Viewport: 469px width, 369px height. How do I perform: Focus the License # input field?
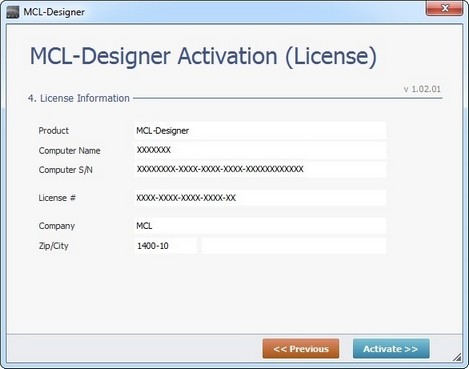260,198
